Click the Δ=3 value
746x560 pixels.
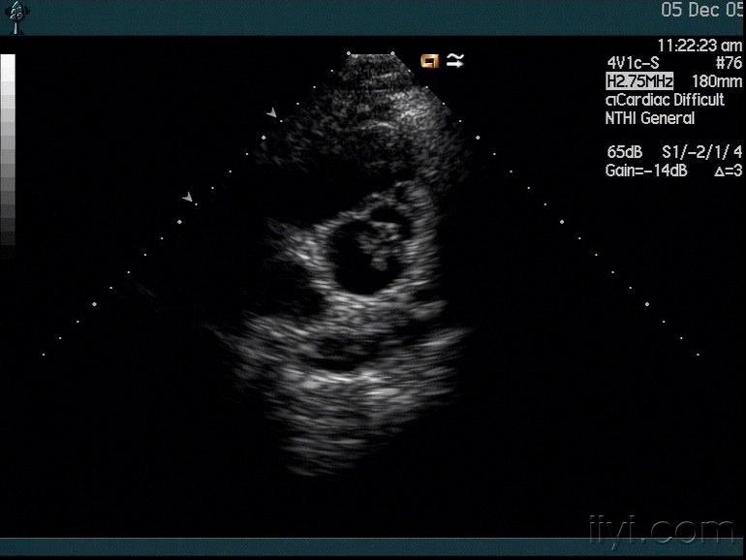(x=728, y=171)
